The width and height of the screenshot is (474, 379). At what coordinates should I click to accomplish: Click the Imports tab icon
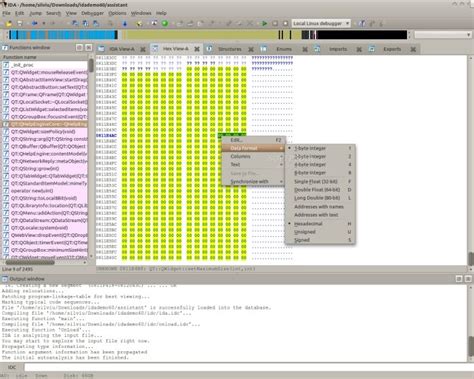(317, 49)
